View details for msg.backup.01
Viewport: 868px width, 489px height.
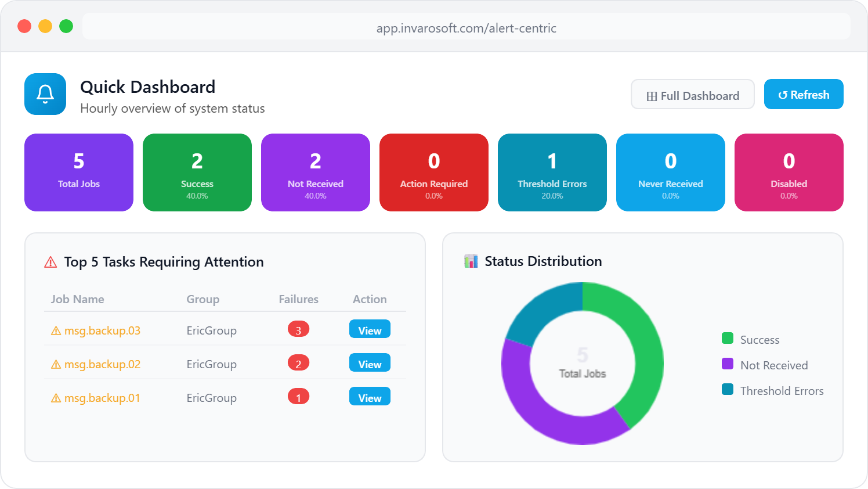tap(370, 397)
